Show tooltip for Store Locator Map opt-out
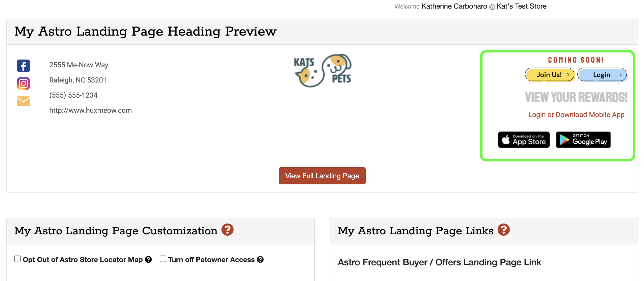The image size is (644, 281). 148,260
